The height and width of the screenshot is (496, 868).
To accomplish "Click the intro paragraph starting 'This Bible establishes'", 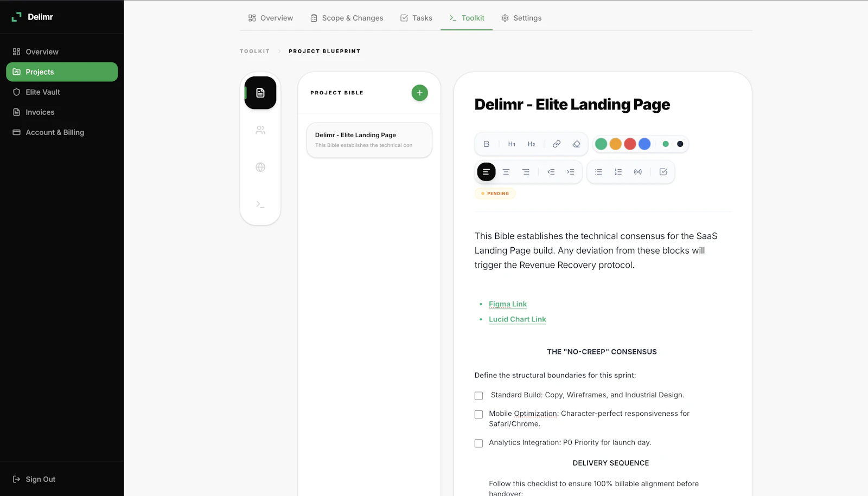I will (x=596, y=250).
